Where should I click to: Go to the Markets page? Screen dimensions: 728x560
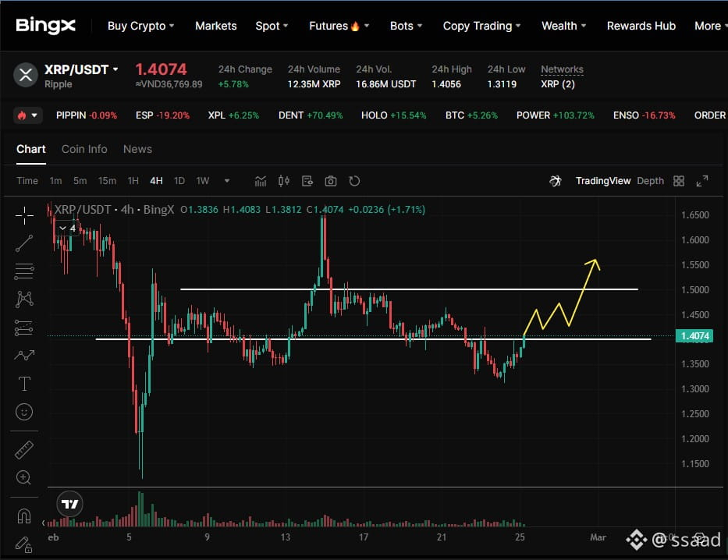pos(216,26)
